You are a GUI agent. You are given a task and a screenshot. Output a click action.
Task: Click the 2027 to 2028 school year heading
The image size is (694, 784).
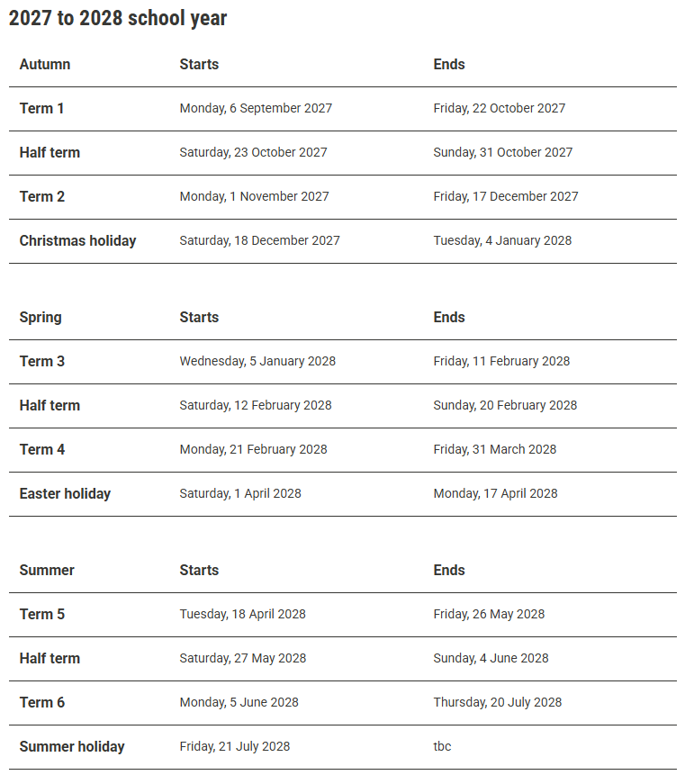(118, 19)
